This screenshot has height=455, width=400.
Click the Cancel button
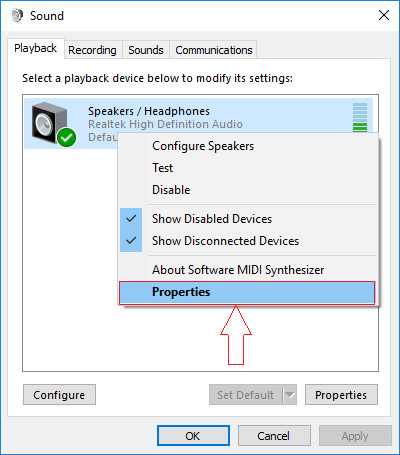[x=274, y=436]
